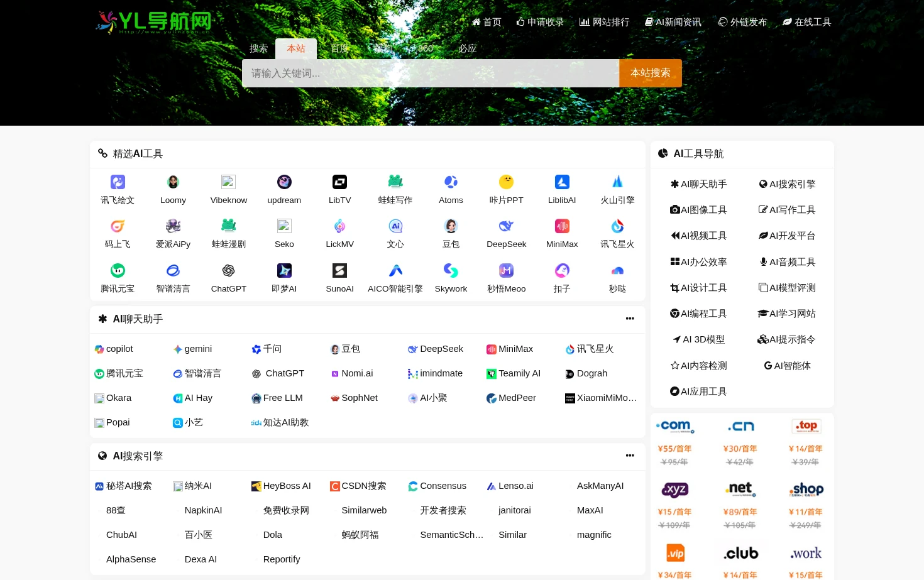The image size is (924, 580).
Task: Open the AI视频工具 category link
Action: [698, 236]
